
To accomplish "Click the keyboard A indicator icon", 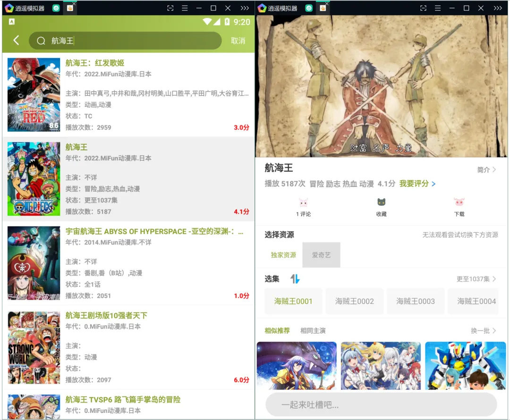I will [x=12, y=22].
